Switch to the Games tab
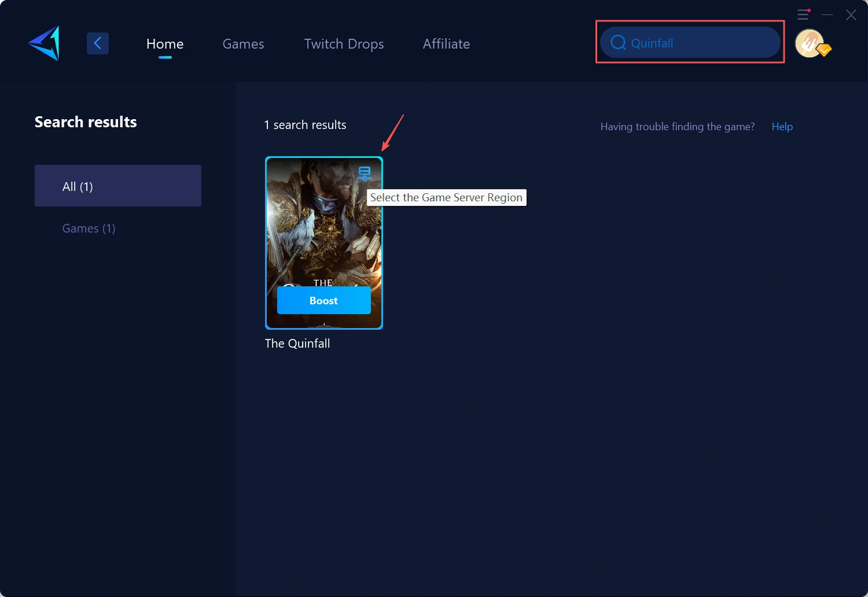868x597 pixels. [x=243, y=43]
